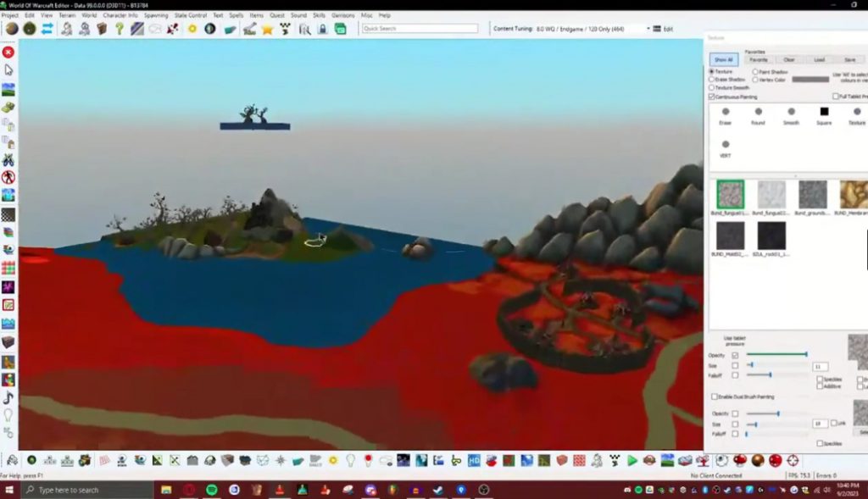868x499 pixels.
Task: Click the red mushroom icon in bottom toolbar
Action: [x=739, y=460]
